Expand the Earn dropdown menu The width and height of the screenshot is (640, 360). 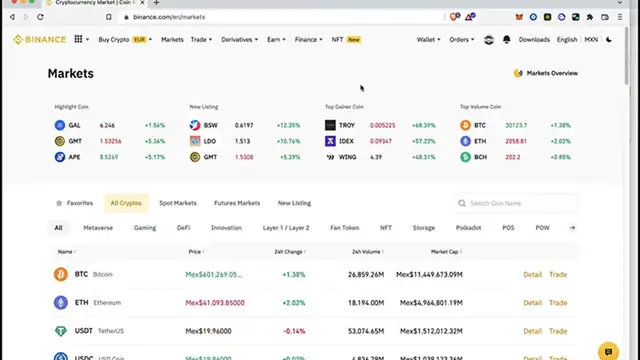[x=276, y=40]
